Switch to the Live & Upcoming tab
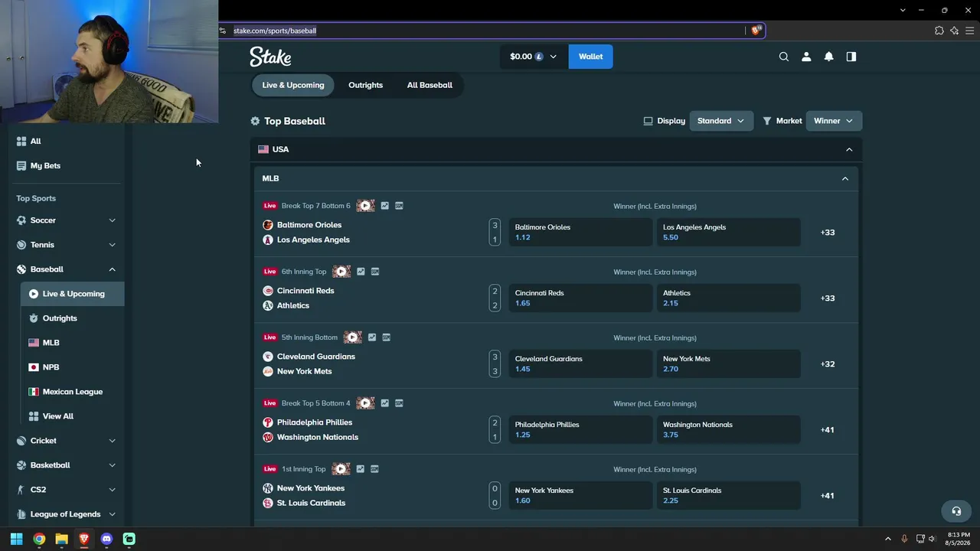This screenshot has height=551, width=980. (x=293, y=85)
